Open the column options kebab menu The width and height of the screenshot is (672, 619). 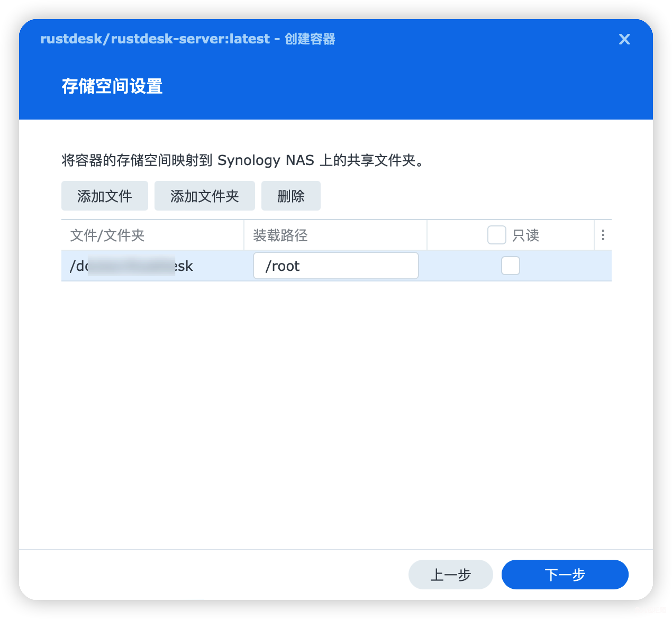point(603,235)
